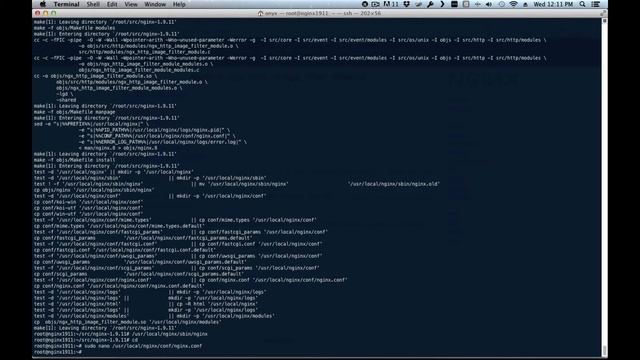Image resolution: width=640 pixels, height=360 pixels.
Task: Click the chevron-shaped menu bar icon
Action: (442, 4)
